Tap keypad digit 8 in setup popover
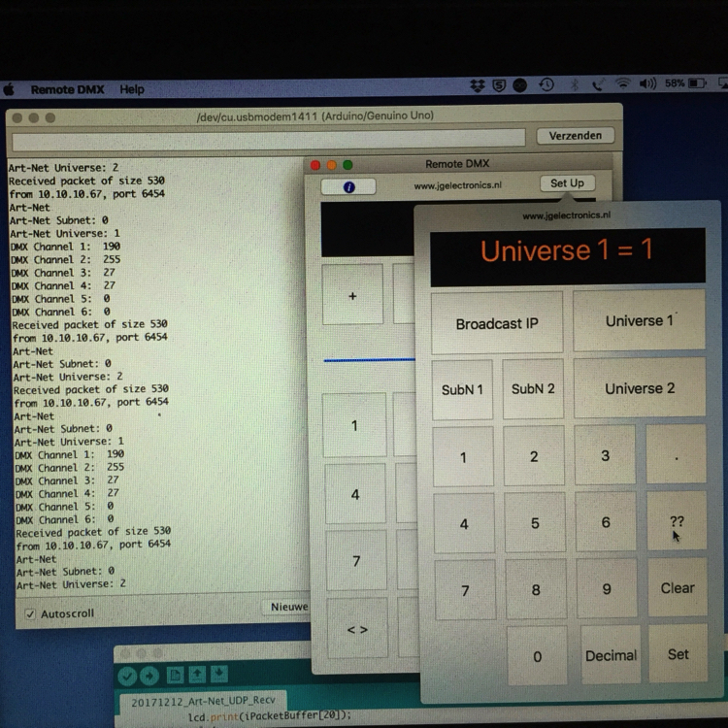728x728 pixels. point(536,589)
